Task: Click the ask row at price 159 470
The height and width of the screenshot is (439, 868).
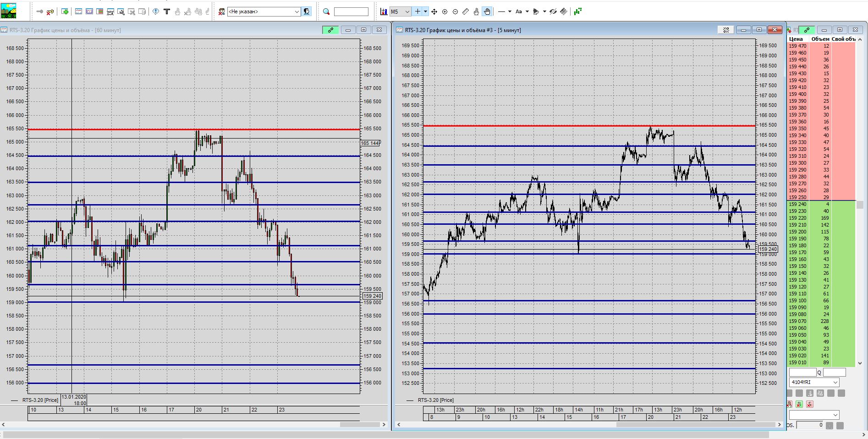Action: pos(822,46)
